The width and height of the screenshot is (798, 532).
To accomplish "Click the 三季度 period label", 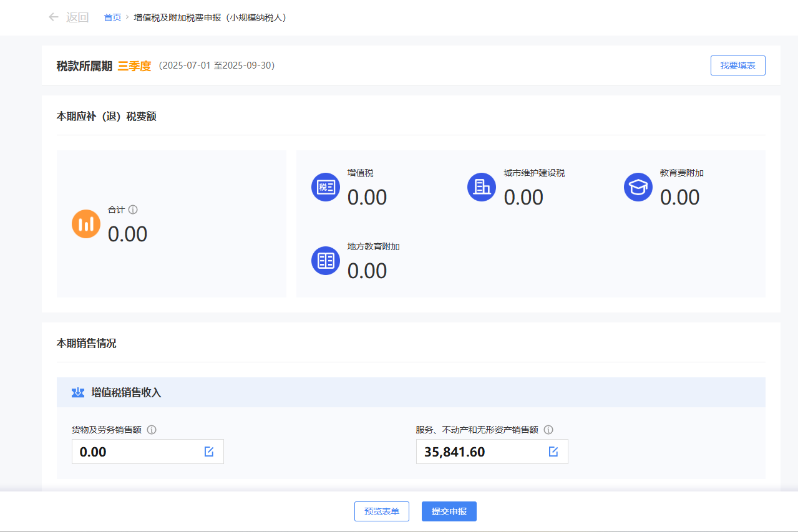I will click(x=134, y=66).
